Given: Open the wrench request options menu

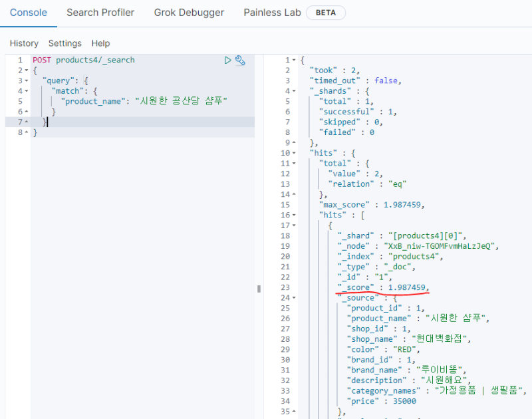Looking at the screenshot, I should click(240, 61).
